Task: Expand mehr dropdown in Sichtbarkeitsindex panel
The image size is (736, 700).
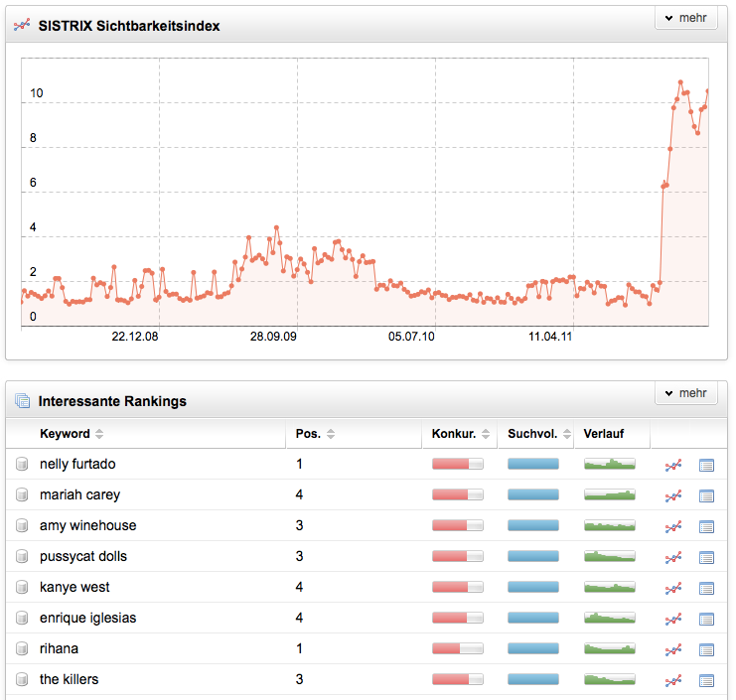Action: (685, 18)
